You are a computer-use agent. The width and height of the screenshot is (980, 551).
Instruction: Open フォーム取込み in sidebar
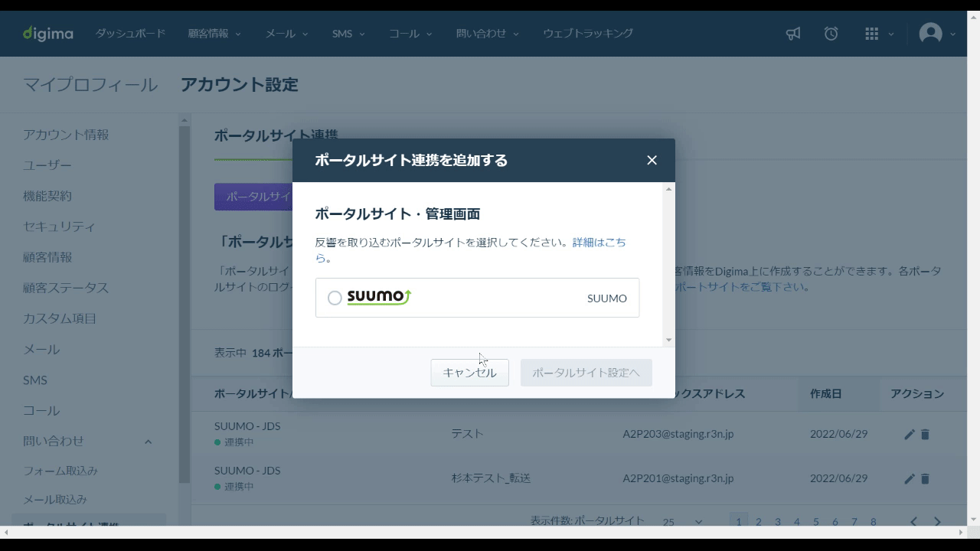coord(60,471)
